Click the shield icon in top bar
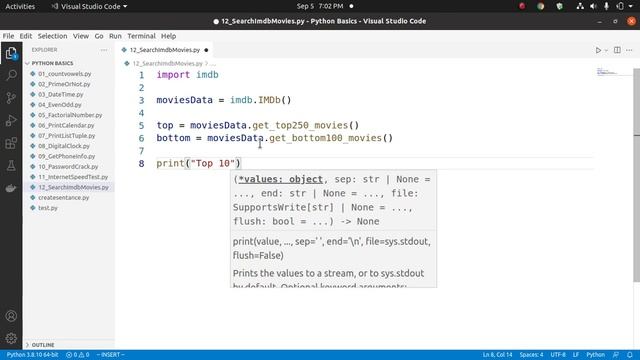Screen dimensions: 640x360 point(560,6)
